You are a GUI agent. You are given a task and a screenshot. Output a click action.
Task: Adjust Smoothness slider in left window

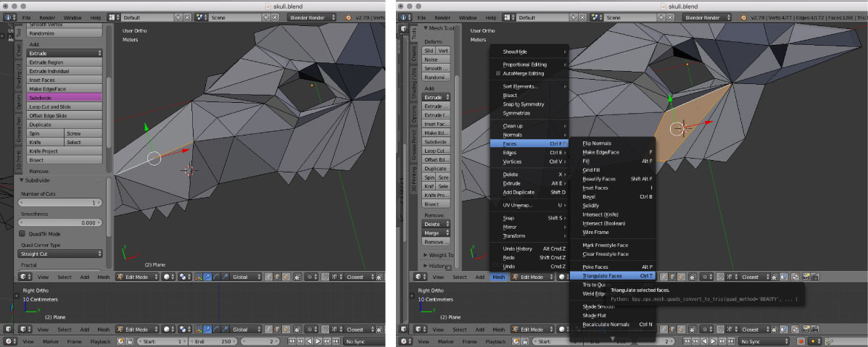(60, 222)
